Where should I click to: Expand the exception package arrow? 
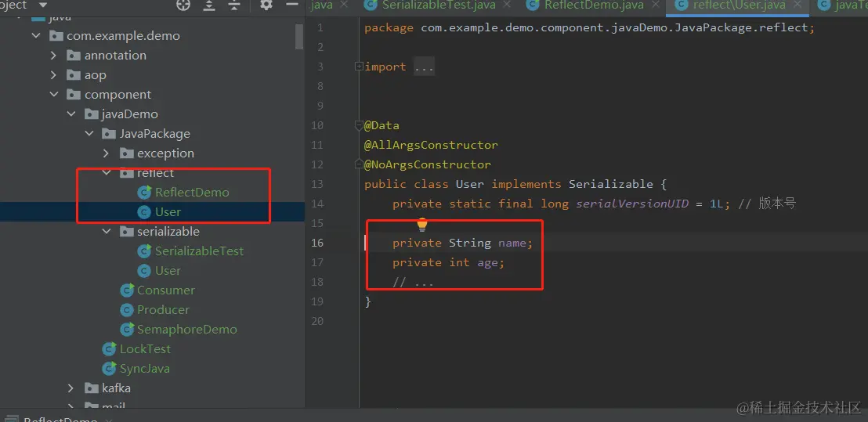[107, 153]
